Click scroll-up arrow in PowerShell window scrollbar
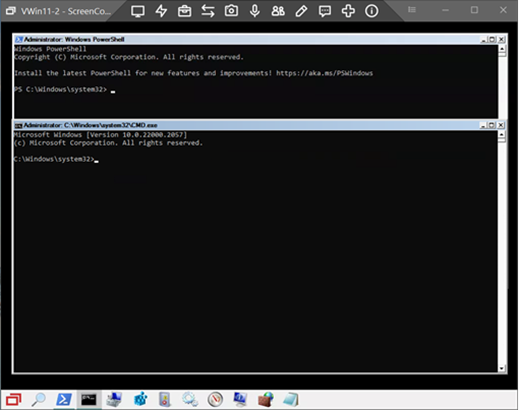The image size is (519, 410). click(502, 49)
